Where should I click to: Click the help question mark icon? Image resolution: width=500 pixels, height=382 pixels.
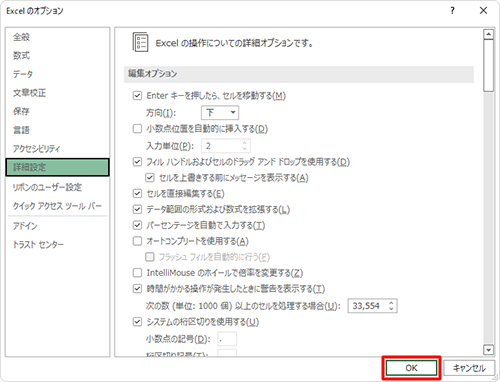[x=452, y=11]
